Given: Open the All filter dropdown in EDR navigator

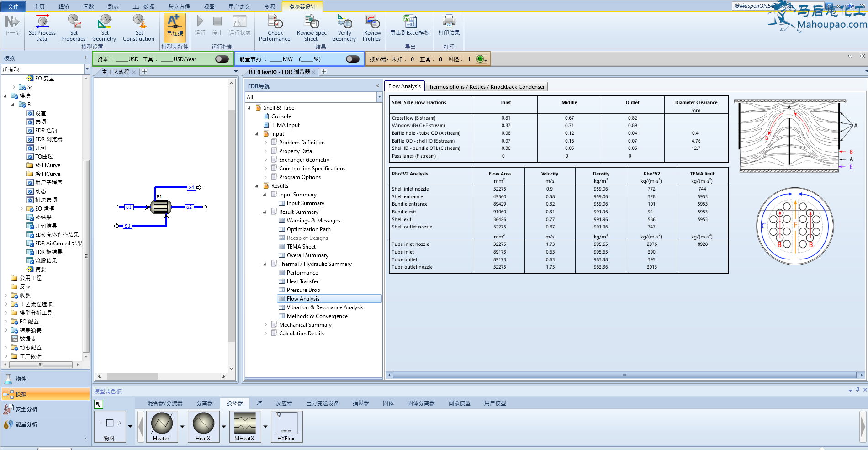Looking at the screenshot, I should coord(379,97).
